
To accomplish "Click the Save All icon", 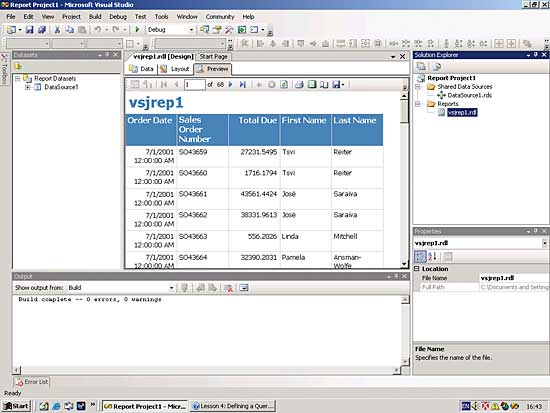I will pyautogui.click(x=42, y=30).
